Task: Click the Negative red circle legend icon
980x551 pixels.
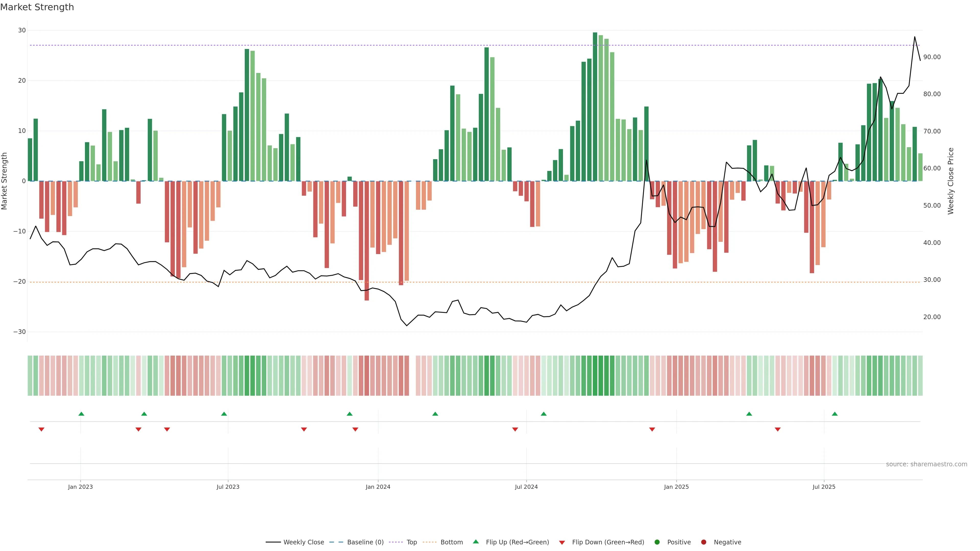Action: click(x=703, y=542)
